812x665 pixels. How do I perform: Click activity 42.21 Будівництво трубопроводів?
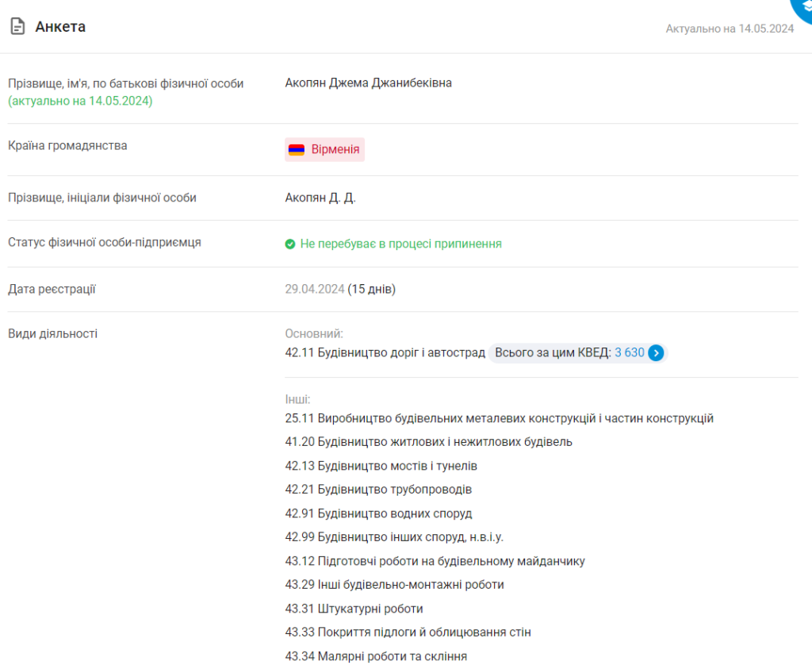[378, 490]
